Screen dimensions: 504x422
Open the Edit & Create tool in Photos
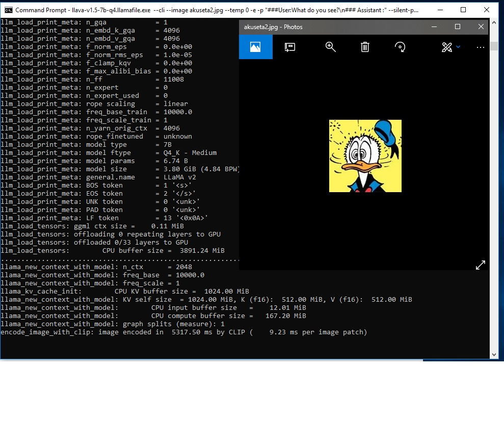[447, 47]
